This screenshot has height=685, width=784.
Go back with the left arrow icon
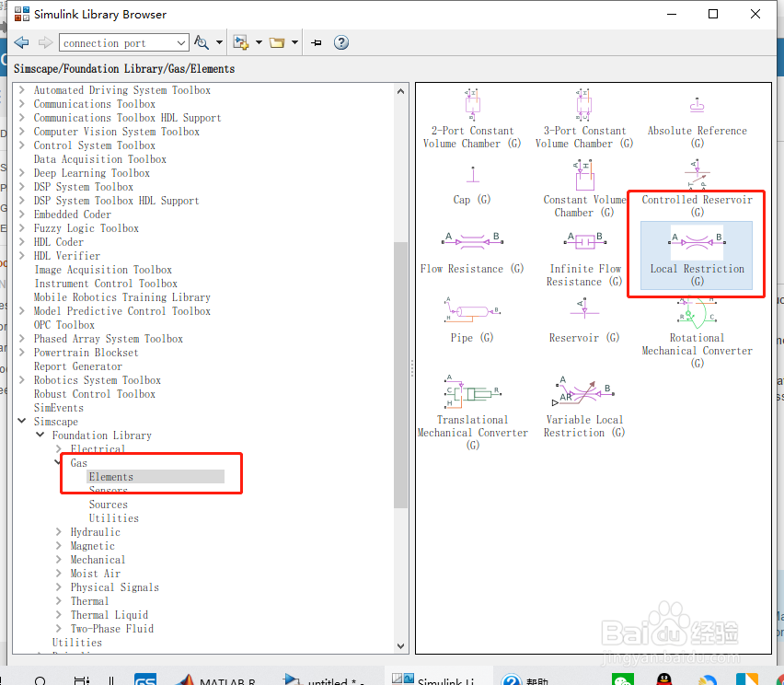coord(21,42)
